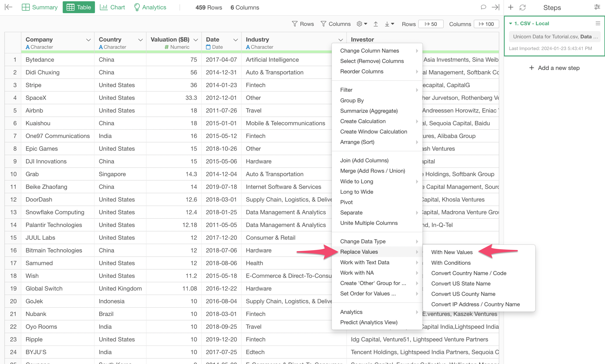Collapse the right Steps panel arrow

click(x=495, y=7)
